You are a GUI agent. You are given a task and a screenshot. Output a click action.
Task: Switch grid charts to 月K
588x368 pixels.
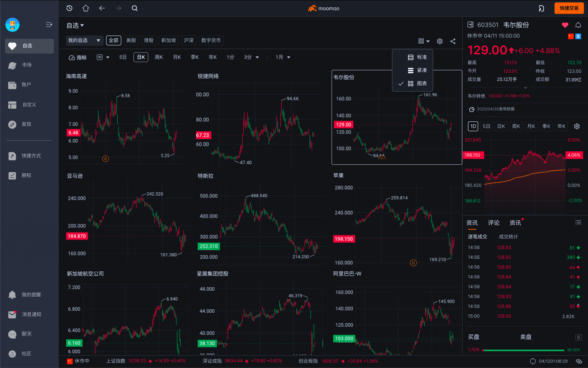click(x=177, y=57)
